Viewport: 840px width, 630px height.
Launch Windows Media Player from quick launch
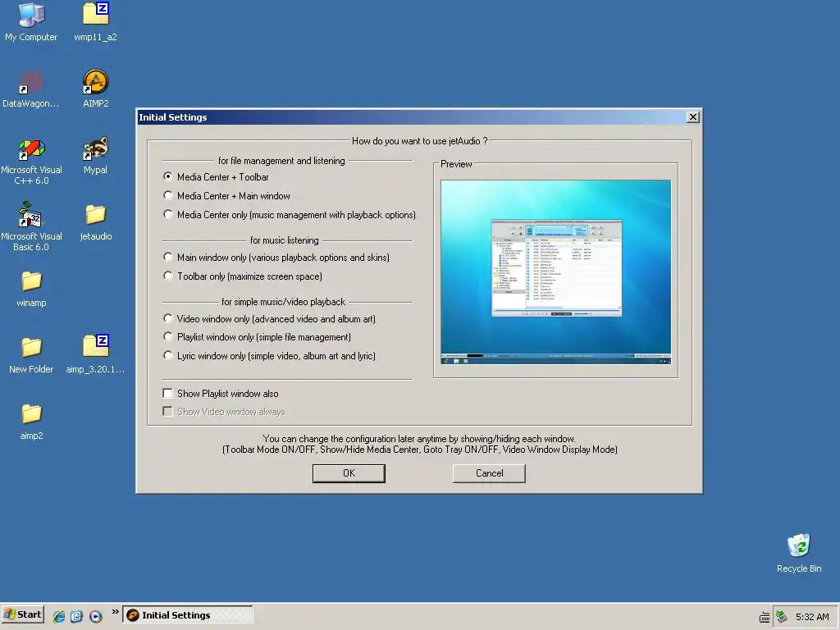click(95, 616)
